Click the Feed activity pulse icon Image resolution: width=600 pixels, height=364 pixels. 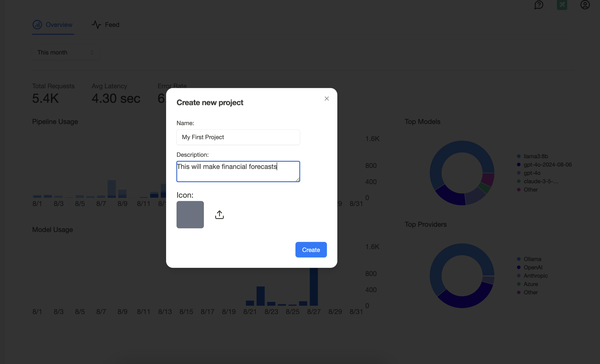tap(96, 25)
